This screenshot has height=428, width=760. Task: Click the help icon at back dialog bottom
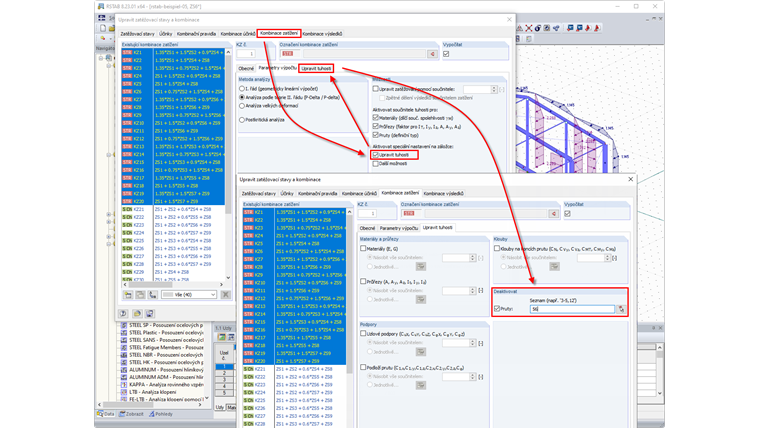coord(123,314)
